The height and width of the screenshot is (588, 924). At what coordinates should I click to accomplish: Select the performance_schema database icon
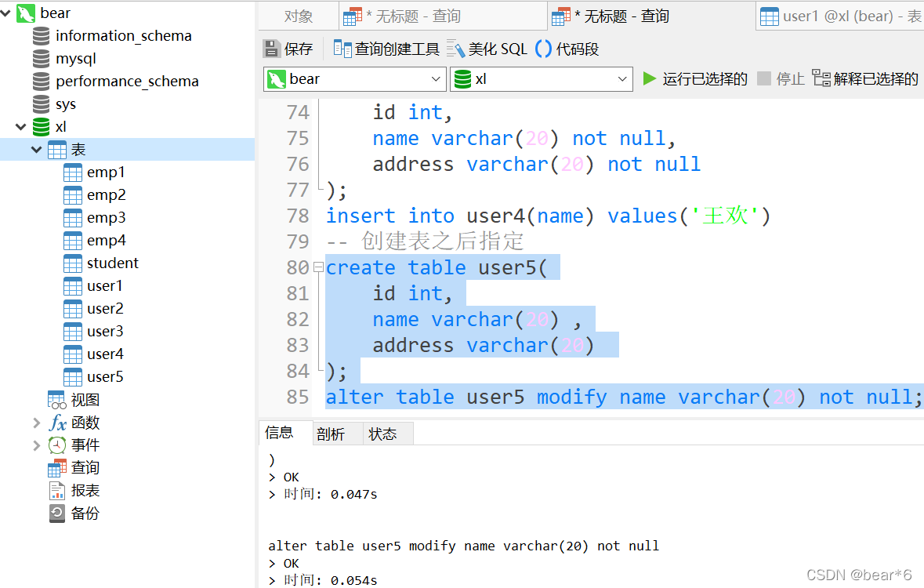coord(42,82)
